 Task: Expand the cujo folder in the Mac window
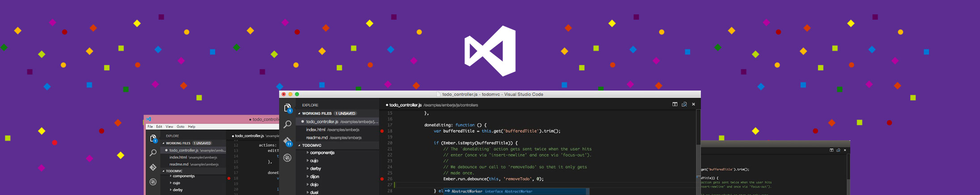click(307, 160)
